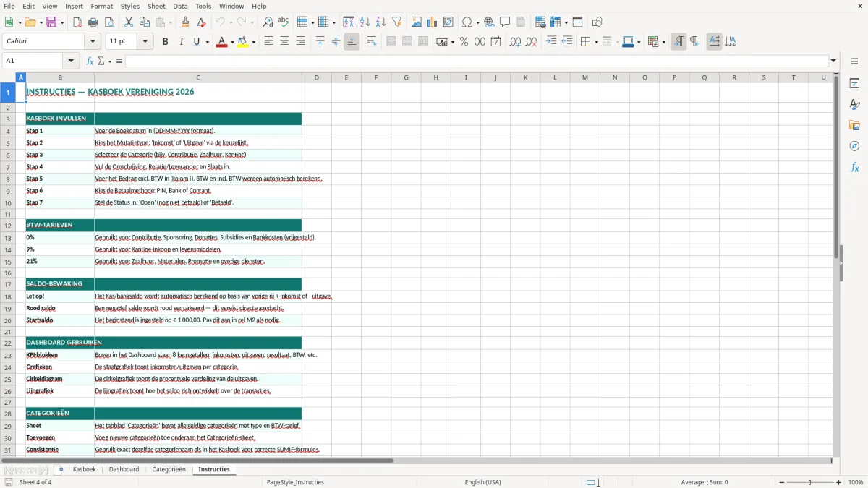Toggle Italic formatting
This screenshot has height=488, width=868.
click(181, 42)
